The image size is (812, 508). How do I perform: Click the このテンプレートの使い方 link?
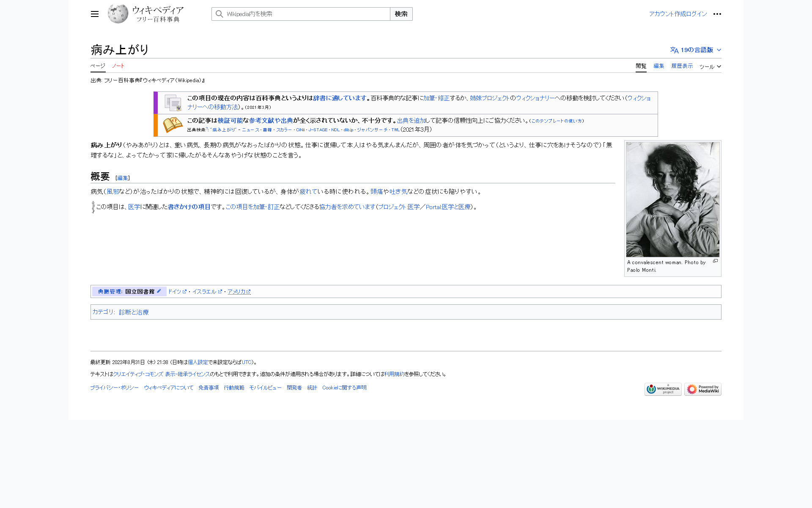coord(557,121)
